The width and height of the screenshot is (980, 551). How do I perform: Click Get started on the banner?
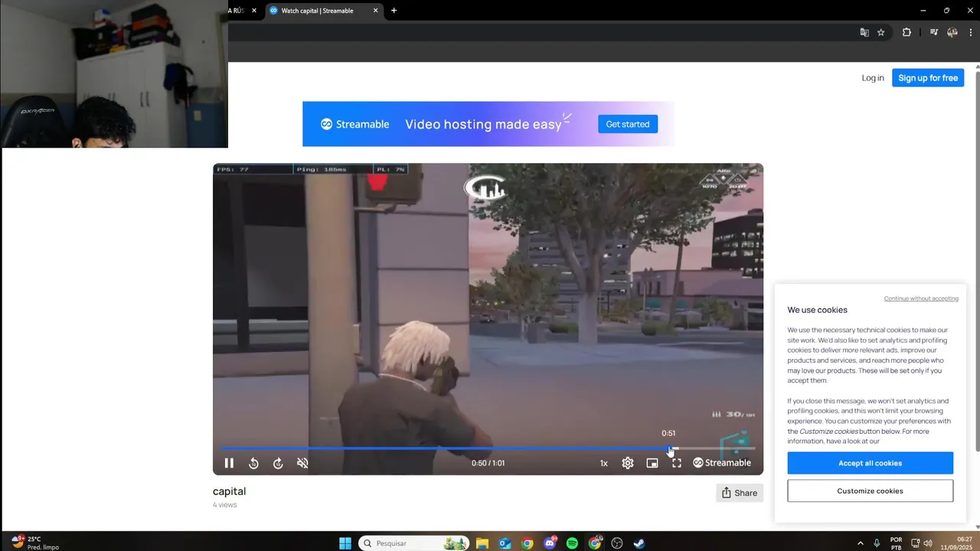pyautogui.click(x=628, y=124)
